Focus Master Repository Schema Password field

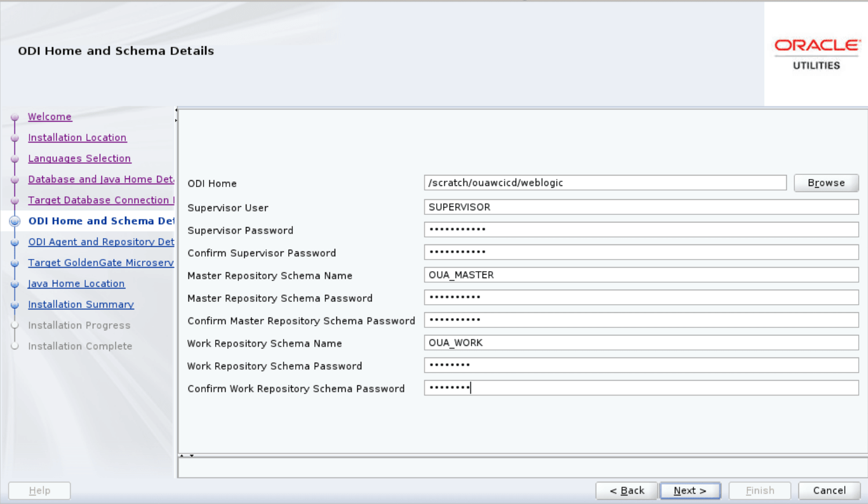click(x=641, y=297)
